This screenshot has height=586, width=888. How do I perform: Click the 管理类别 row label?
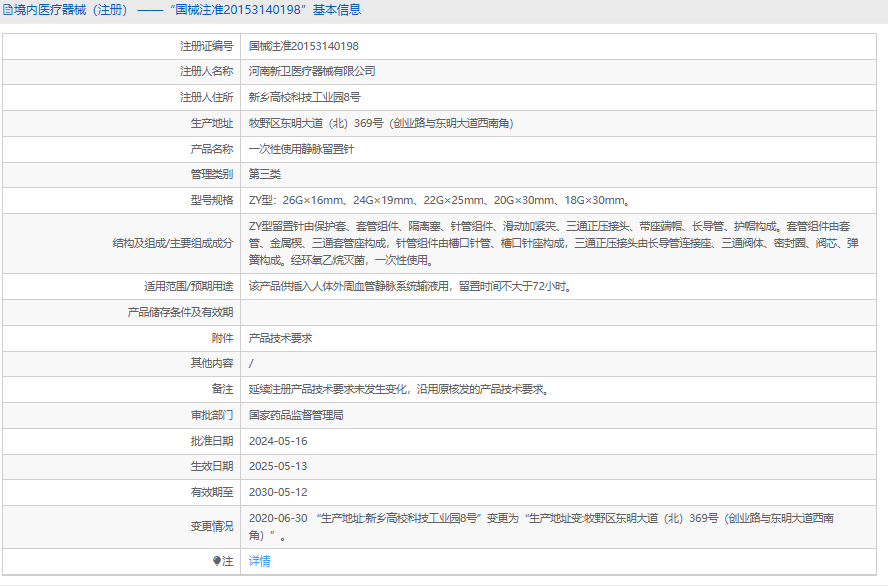click(212, 174)
